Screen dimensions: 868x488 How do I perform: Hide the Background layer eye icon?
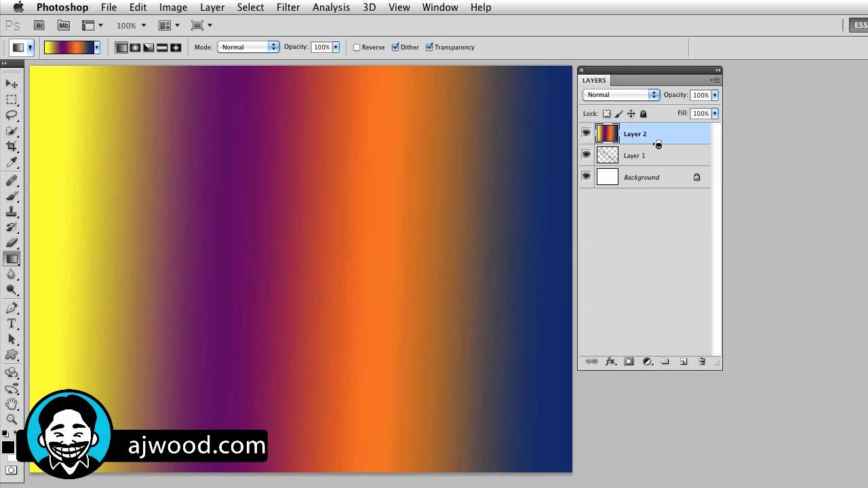pyautogui.click(x=586, y=177)
